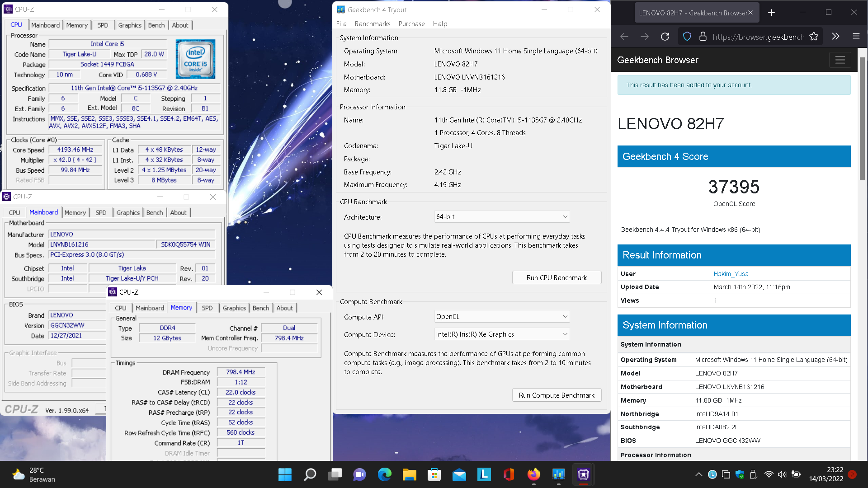The image size is (868, 488).
Task: Open the File menu in Geekbench
Action: tap(341, 24)
